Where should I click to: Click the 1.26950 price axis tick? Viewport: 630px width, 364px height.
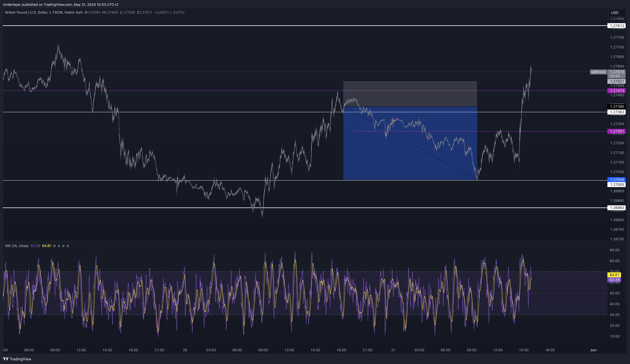pos(617,191)
